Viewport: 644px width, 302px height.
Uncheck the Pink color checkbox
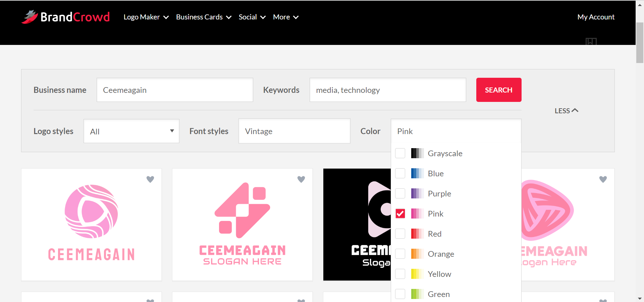coord(400,214)
